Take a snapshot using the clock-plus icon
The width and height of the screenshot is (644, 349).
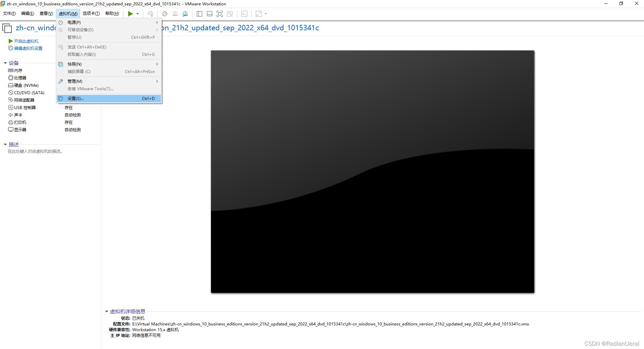coord(165,13)
